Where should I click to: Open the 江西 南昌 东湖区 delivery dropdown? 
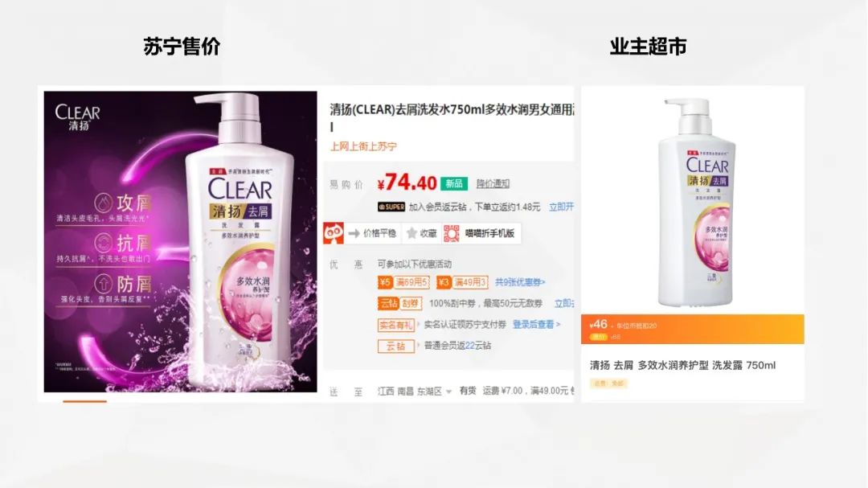[415, 391]
